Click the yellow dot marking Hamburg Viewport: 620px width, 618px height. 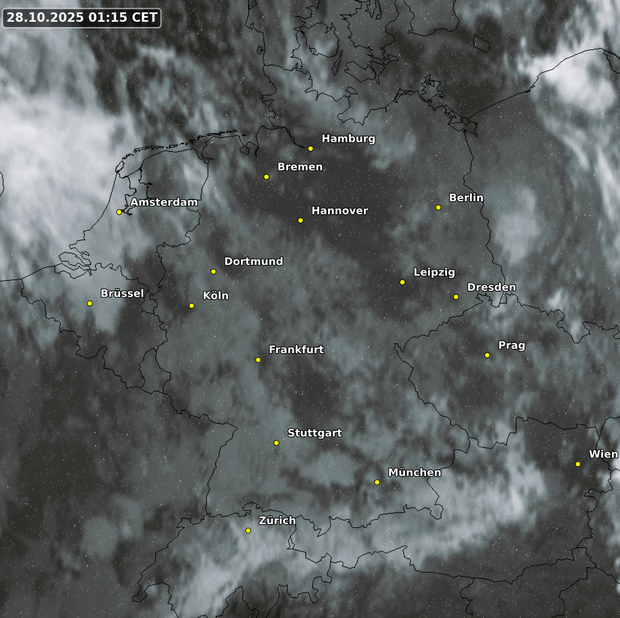(x=311, y=149)
